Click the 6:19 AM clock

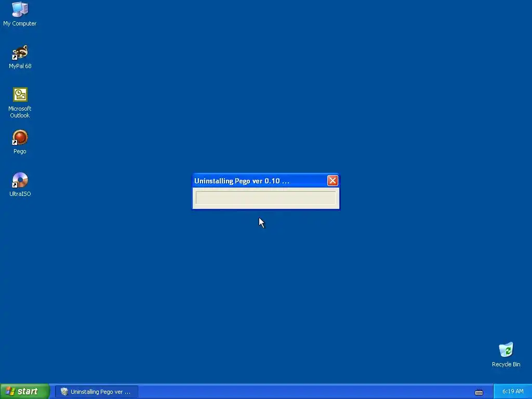pyautogui.click(x=513, y=391)
